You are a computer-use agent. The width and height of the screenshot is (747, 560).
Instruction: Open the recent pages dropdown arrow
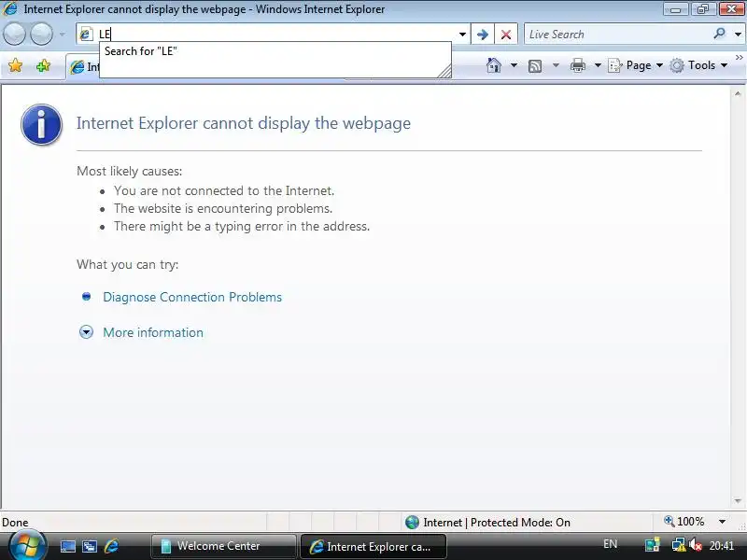(63, 35)
